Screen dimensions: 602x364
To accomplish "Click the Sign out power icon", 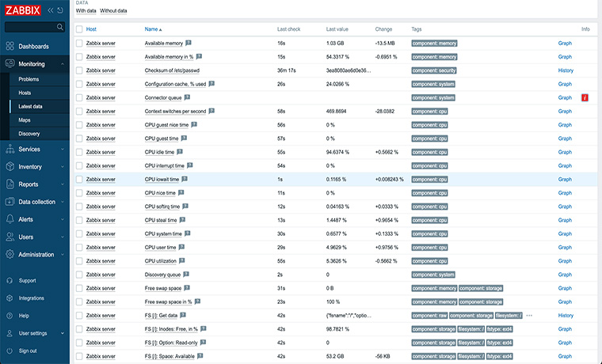I will (x=9, y=351).
